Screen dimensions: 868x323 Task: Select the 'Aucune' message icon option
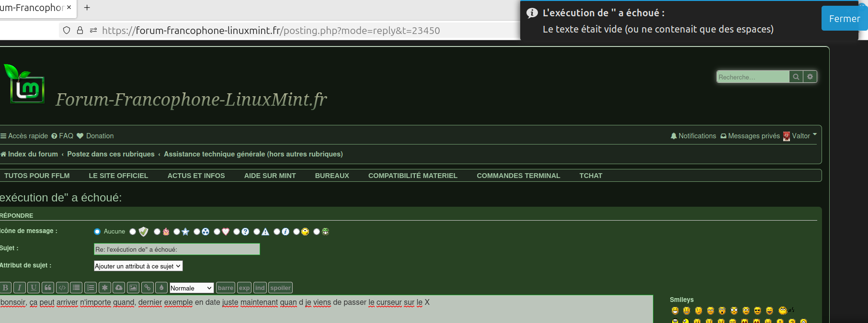[98, 232]
